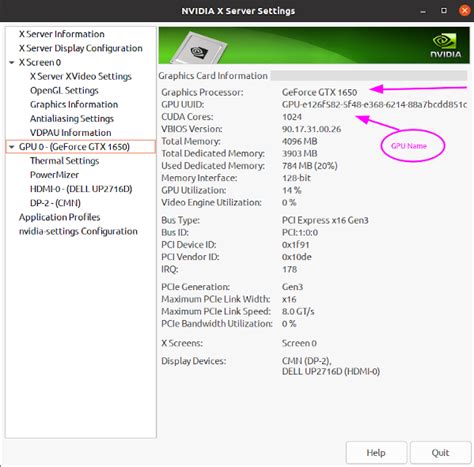Click PCIe Generation value Gen3
The height and width of the screenshot is (467, 474).
click(292, 287)
